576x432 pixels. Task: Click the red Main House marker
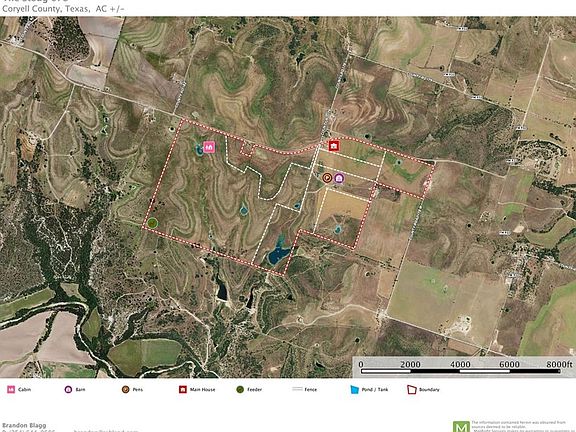click(x=334, y=146)
